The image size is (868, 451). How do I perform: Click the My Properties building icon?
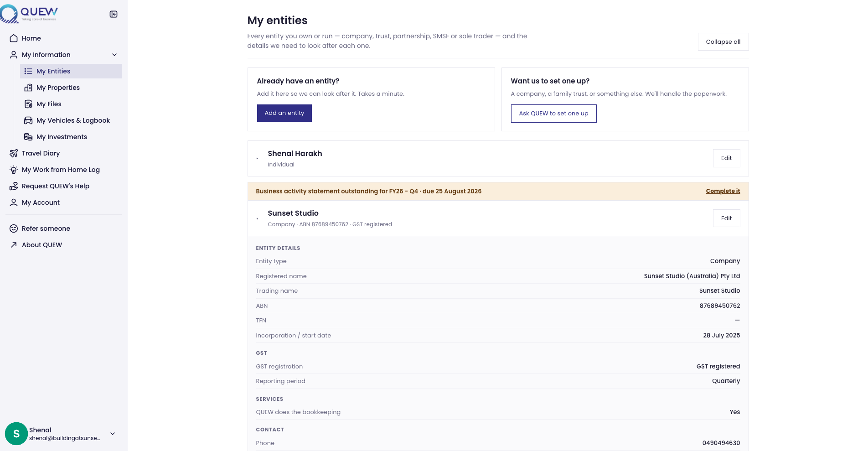pos(28,88)
